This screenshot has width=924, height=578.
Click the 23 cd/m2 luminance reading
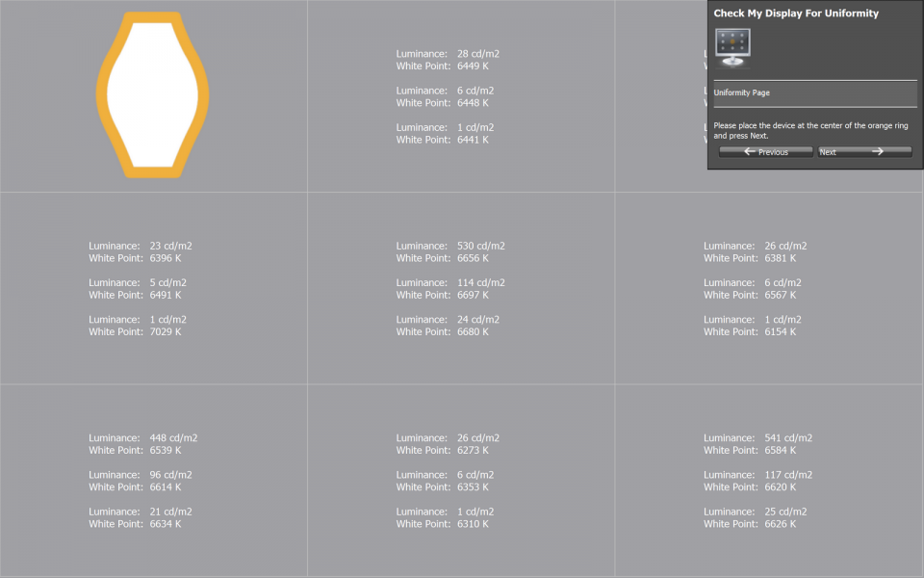pyautogui.click(x=170, y=246)
